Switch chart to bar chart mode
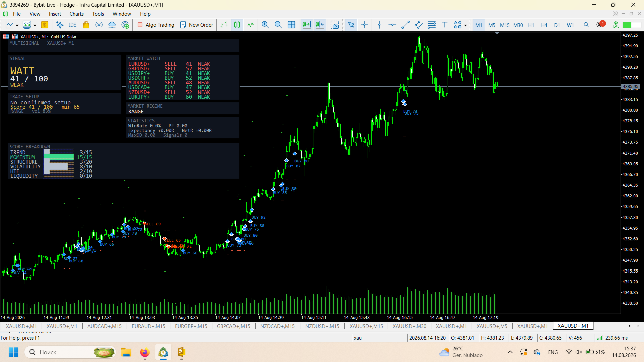The width and height of the screenshot is (644, 362). coord(224,25)
